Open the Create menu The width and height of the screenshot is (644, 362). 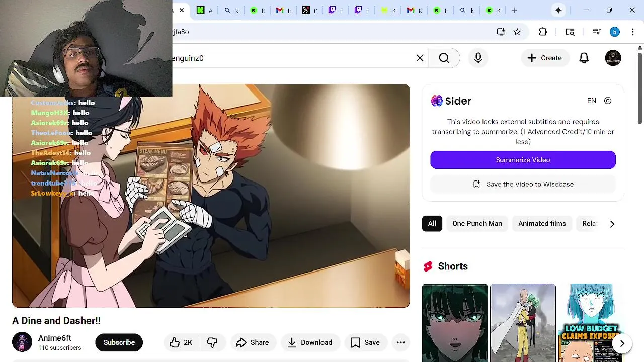pyautogui.click(x=544, y=58)
